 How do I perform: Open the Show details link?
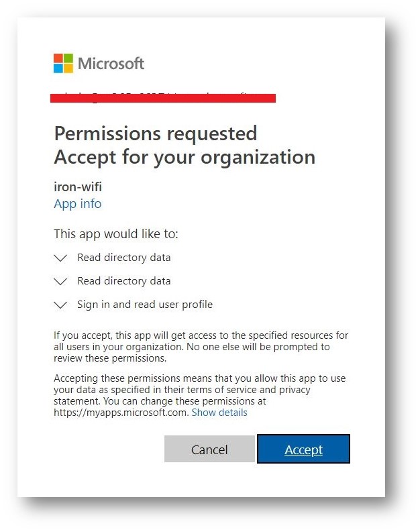[x=219, y=413]
